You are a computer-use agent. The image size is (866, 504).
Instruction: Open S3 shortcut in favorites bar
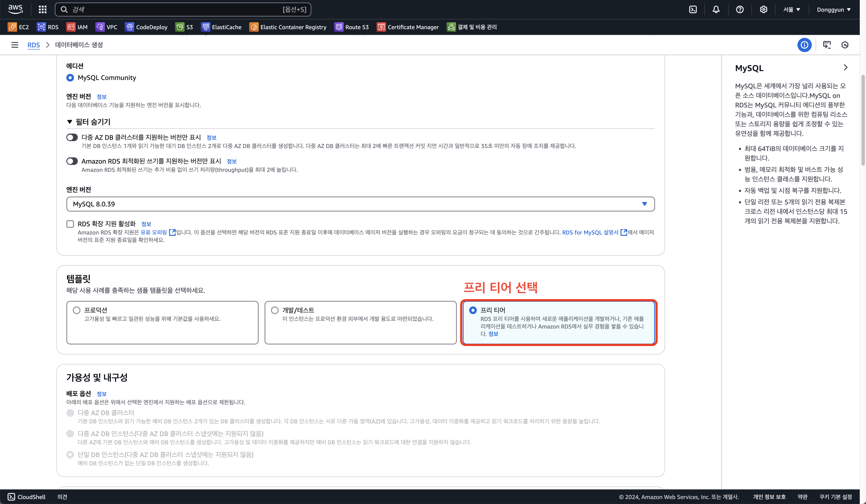pos(184,27)
